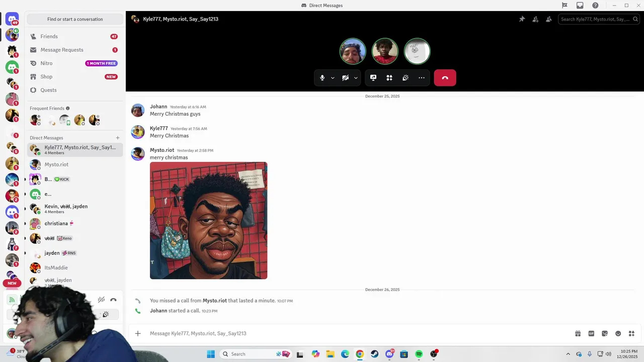Viewport: 644px width, 362px height.
Task: Open Direct Messages home Discord icon
Action: (x=12, y=19)
